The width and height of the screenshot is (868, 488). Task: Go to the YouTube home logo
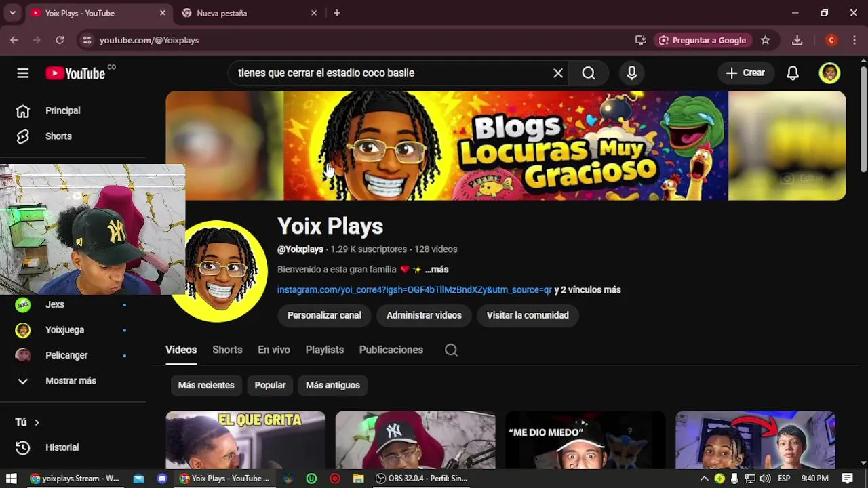pyautogui.click(x=75, y=73)
